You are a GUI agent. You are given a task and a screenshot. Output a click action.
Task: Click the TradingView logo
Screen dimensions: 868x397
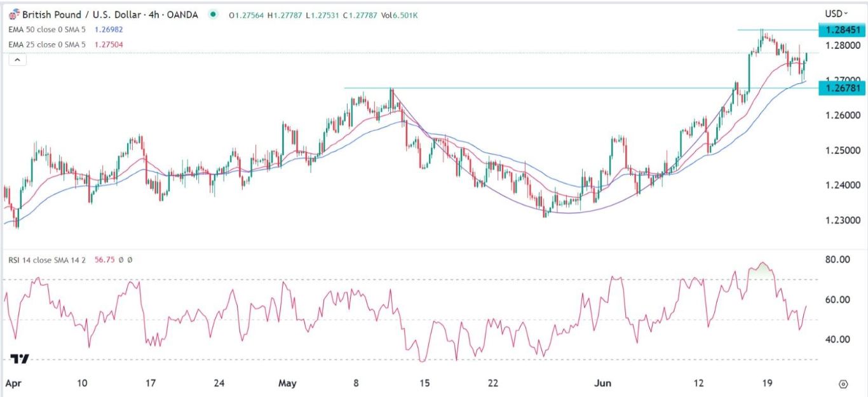(20, 359)
